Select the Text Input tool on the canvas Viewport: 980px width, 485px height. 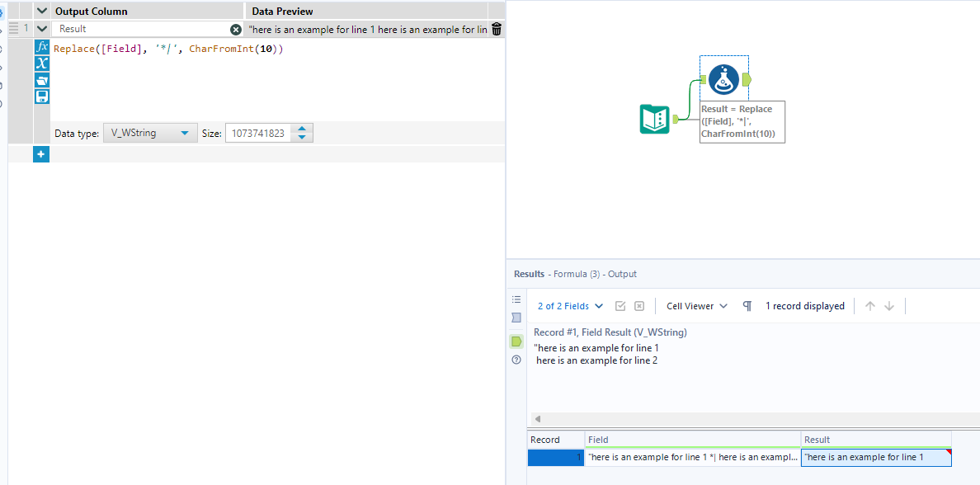coord(656,119)
